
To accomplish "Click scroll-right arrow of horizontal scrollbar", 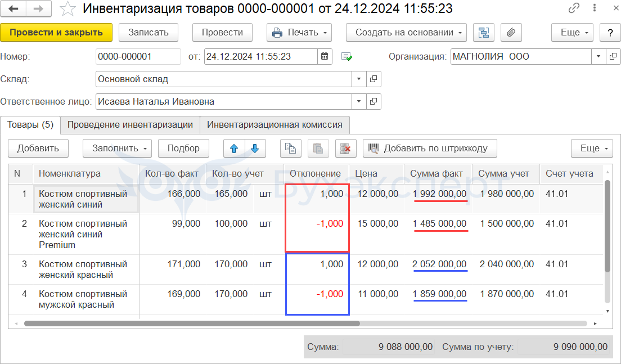I will click(595, 323).
